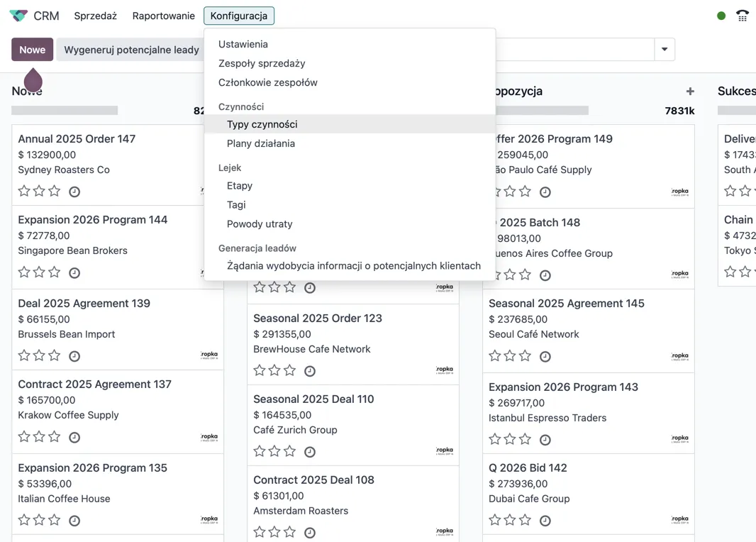The image size is (756, 542).
Task: Click salesperson avatar on Offer 2026 Program 149
Action: (680, 192)
